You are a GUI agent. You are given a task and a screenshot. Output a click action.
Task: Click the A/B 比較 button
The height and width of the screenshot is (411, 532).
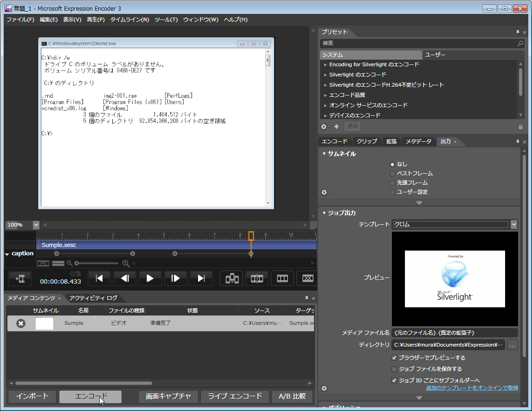292,397
